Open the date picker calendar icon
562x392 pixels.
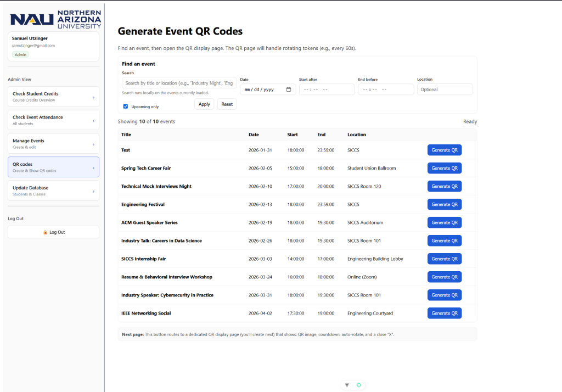coord(289,89)
